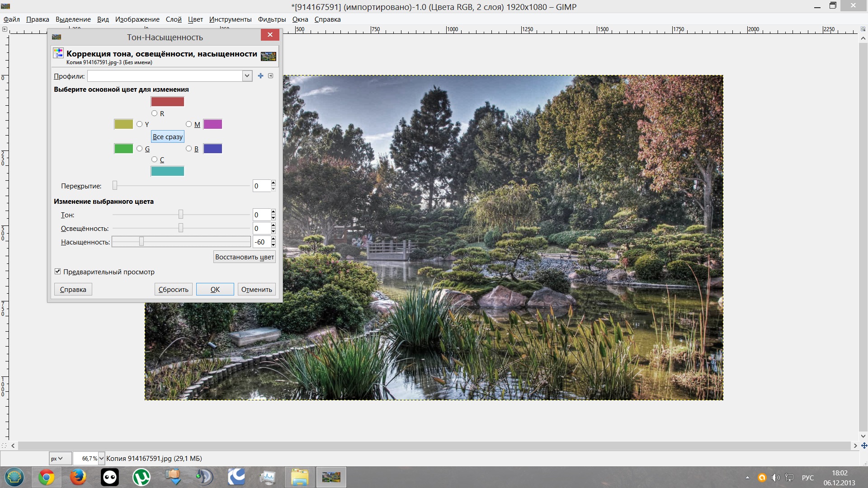The image size is (868, 488).
Task: Open the Цвет menu
Action: [195, 19]
